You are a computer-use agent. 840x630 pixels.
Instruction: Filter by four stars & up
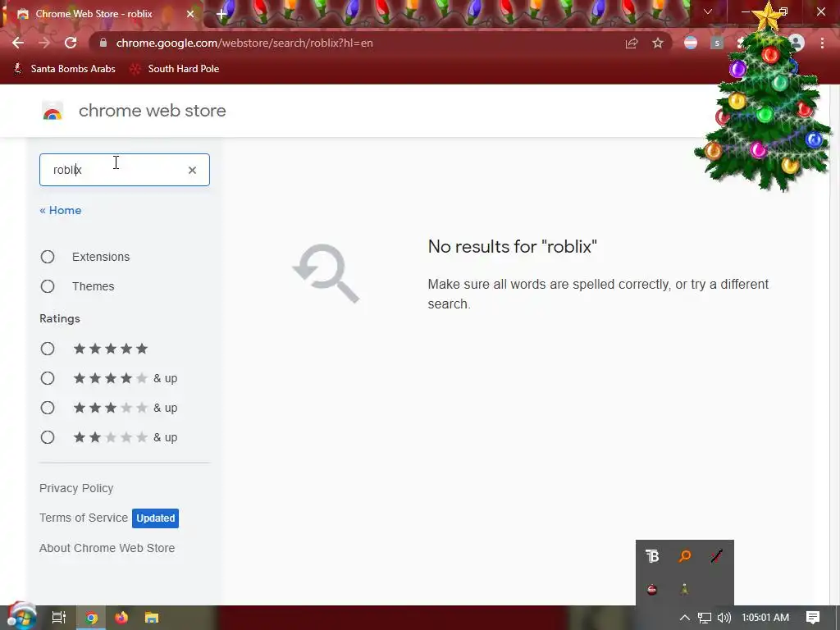click(48, 378)
